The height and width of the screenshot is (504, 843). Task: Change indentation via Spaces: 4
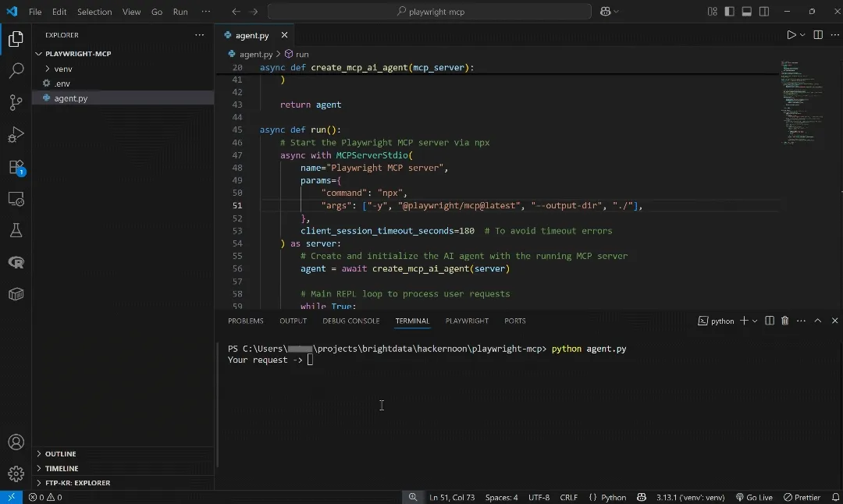501,497
